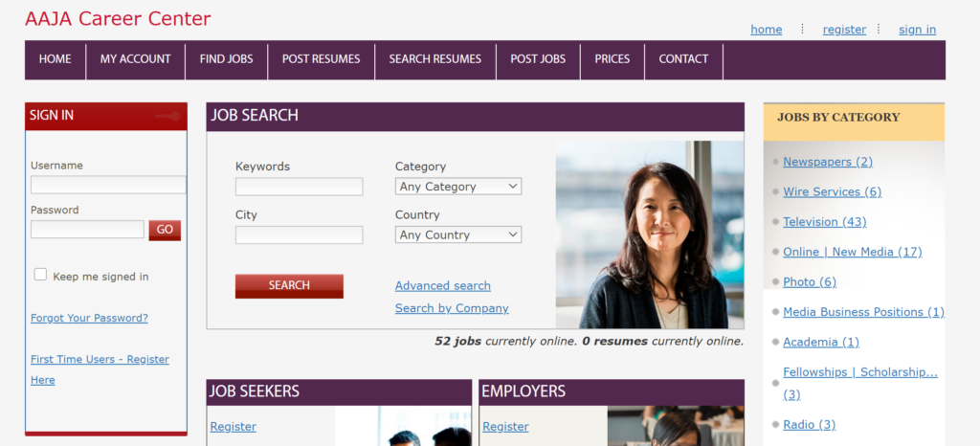980x446 pixels.
Task: Click Register under Job Seekers
Action: click(234, 427)
